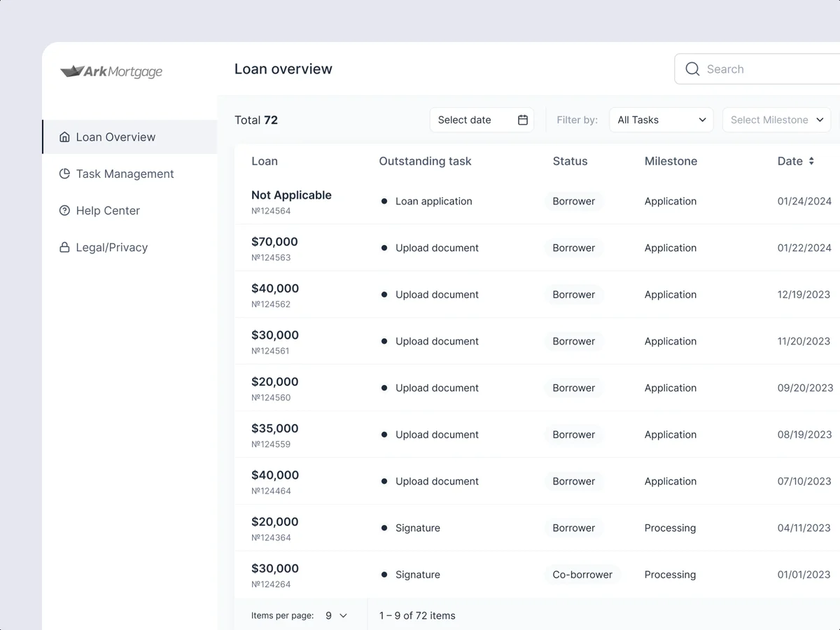The image size is (840, 630).
Task: Open the Items per page dropdown
Action: pyautogui.click(x=336, y=616)
